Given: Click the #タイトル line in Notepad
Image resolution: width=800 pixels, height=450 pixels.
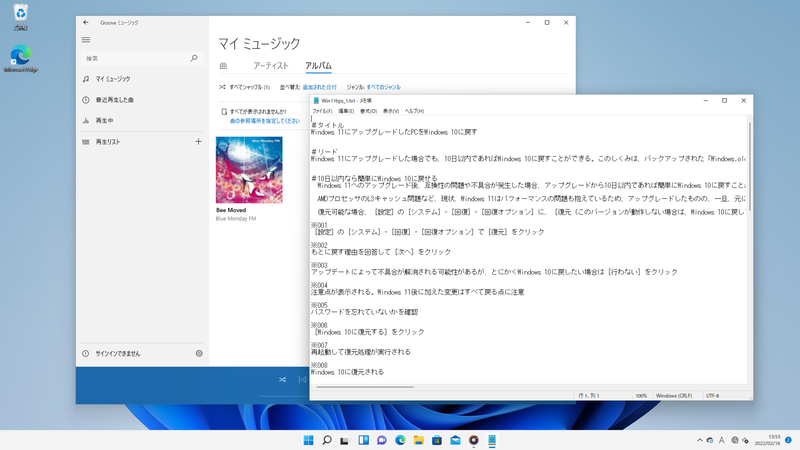Looking at the screenshot, I should [328, 125].
